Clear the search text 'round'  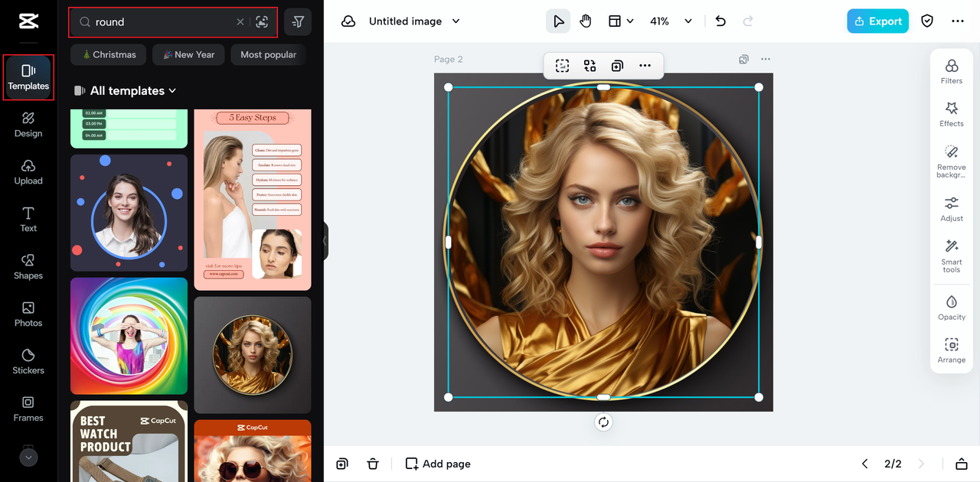(240, 22)
